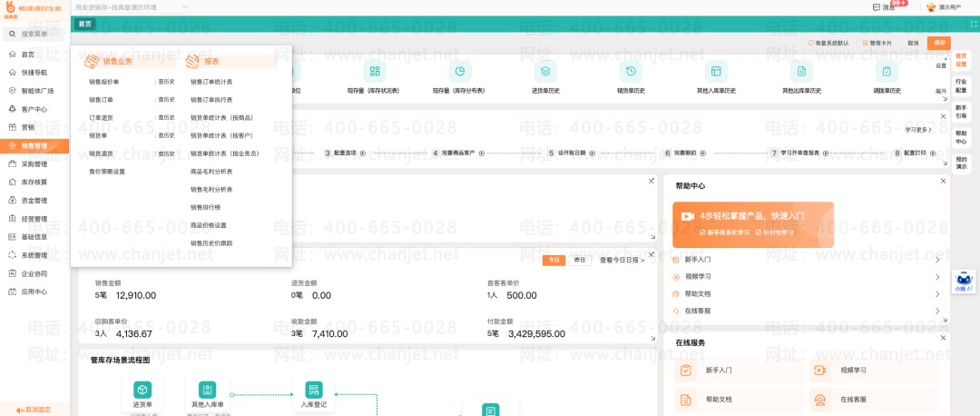
Task: Click 学习更多 arrow link
Action: (x=918, y=130)
